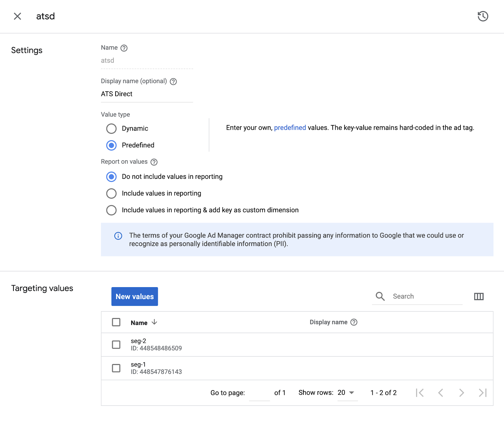Click the Value type label
The image size is (504, 421).
click(115, 115)
